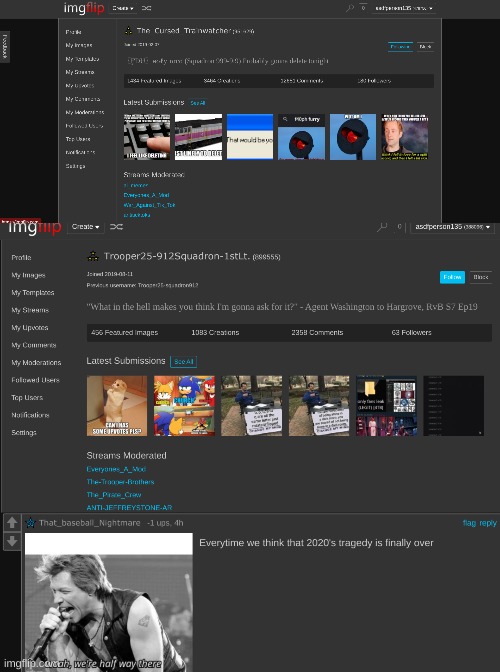500x672 pixels.
Task: Follow Trooper25-912Squadron-1stLt. with blue Follow button
Action: pos(452,277)
